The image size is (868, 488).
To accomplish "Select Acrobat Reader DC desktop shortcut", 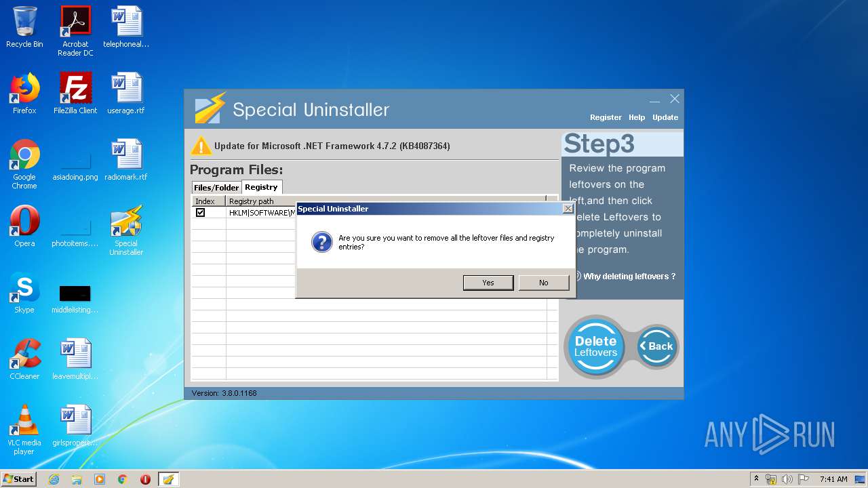I will pos(75,31).
